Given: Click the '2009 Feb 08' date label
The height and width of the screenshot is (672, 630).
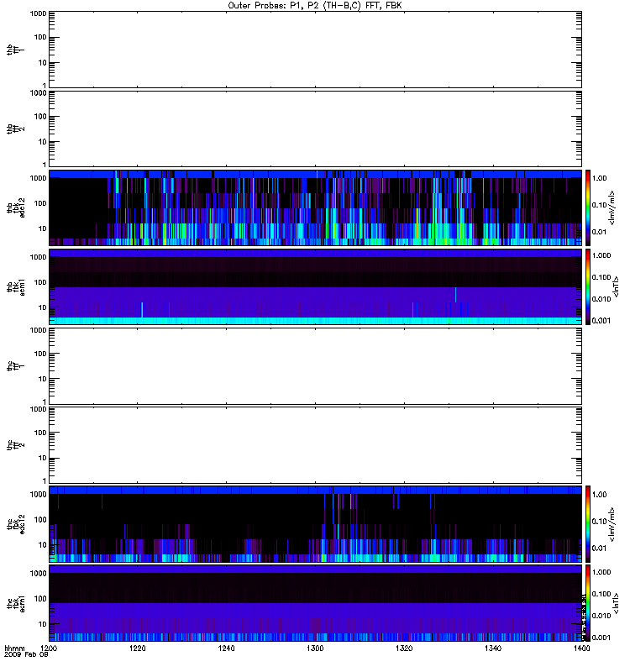Looking at the screenshot, I should coord(26,655).
